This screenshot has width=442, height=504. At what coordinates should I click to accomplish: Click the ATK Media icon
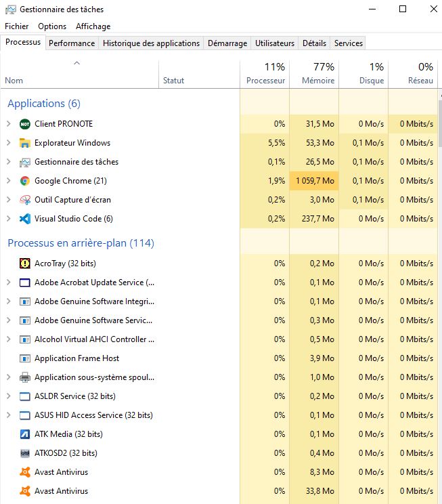coord(25,434)
